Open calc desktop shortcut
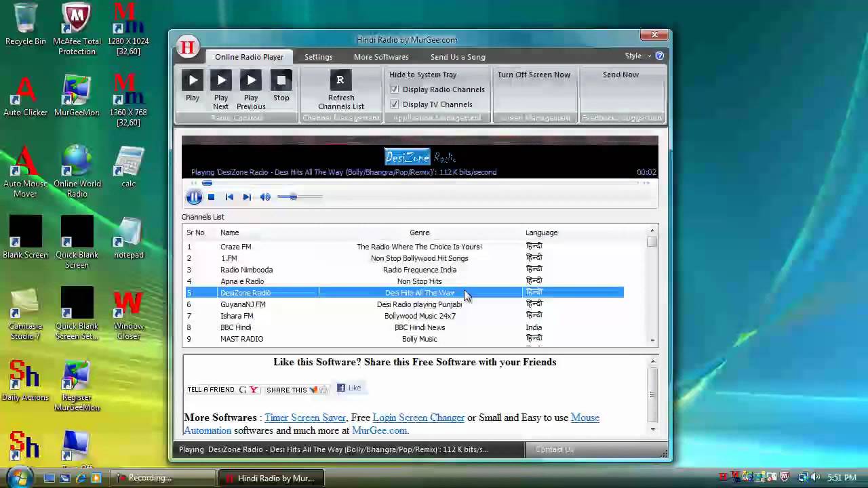868x488 pixels. [129, 167]
